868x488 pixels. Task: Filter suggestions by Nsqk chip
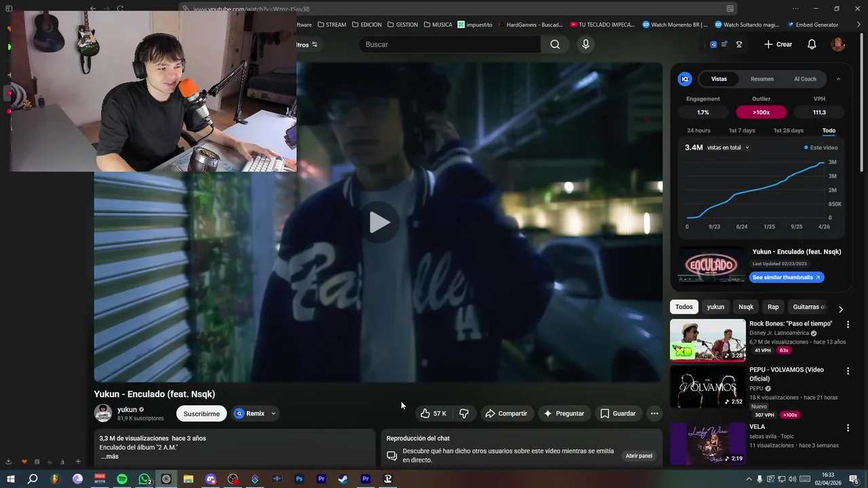tap(746, 307)
